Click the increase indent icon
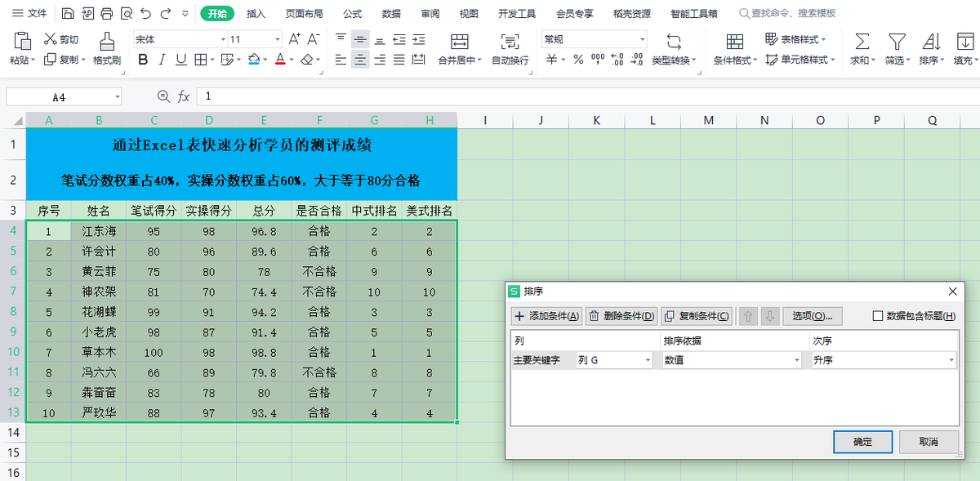 tap(418, 39)
